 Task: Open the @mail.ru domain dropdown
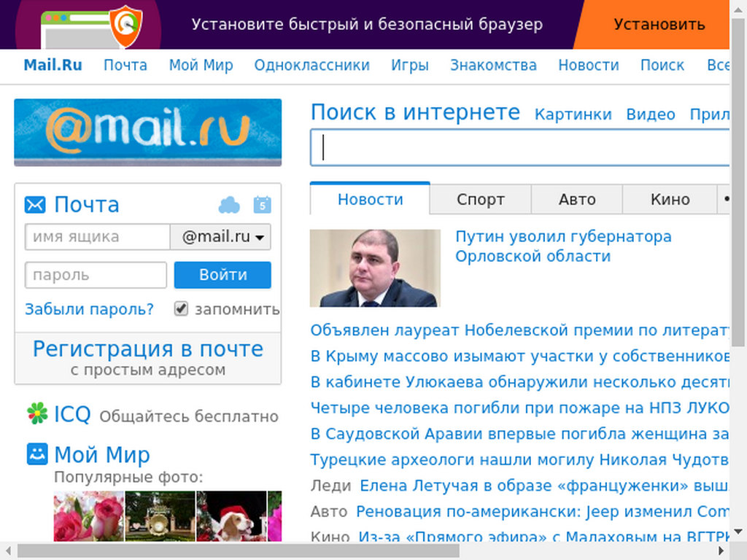pyautogui.click(x=220, y=237)
